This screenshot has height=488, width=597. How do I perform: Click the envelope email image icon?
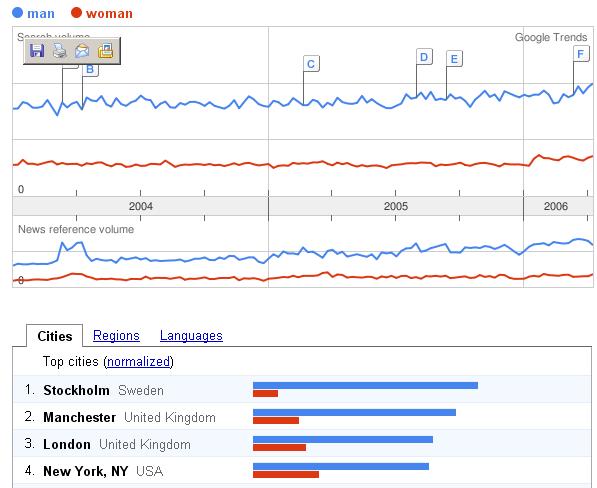coord(82,51)
